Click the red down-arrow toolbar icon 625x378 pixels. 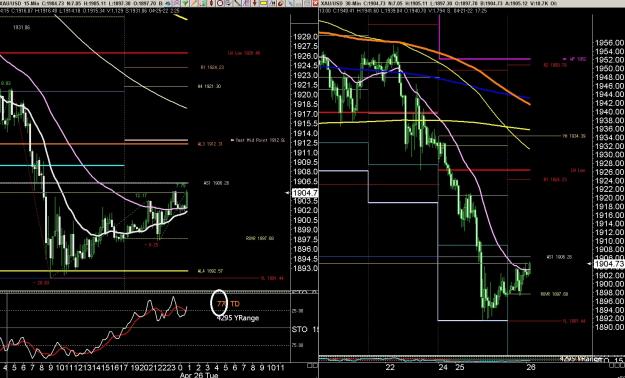[254, 3]
